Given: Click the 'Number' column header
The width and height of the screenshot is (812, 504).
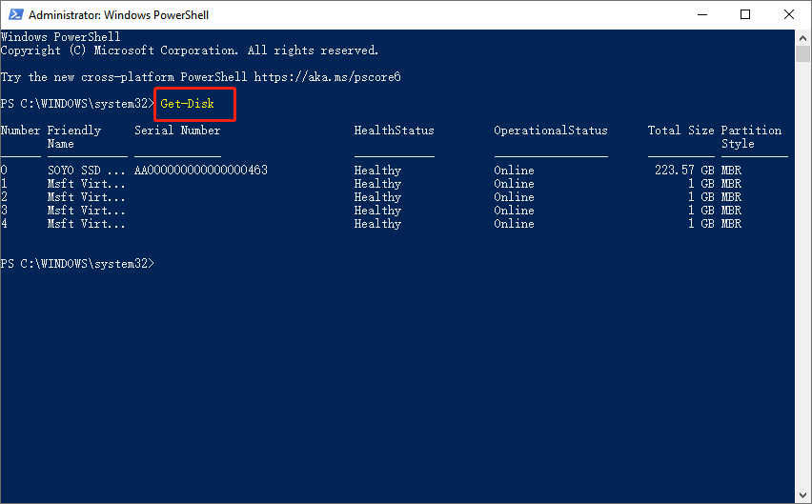Looking at the screenshot, I should [x=21, y=131].
